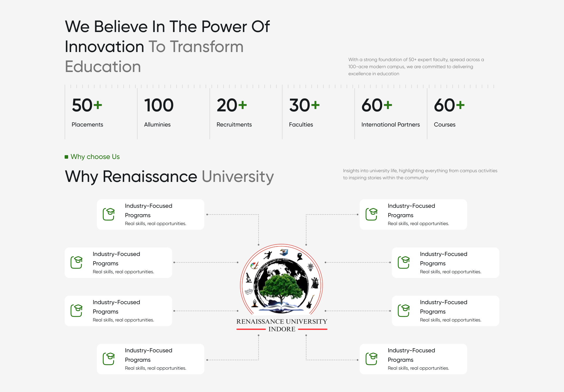
Task: Click the graduation cap icon in the top-right card
Action: coord(371,214)
